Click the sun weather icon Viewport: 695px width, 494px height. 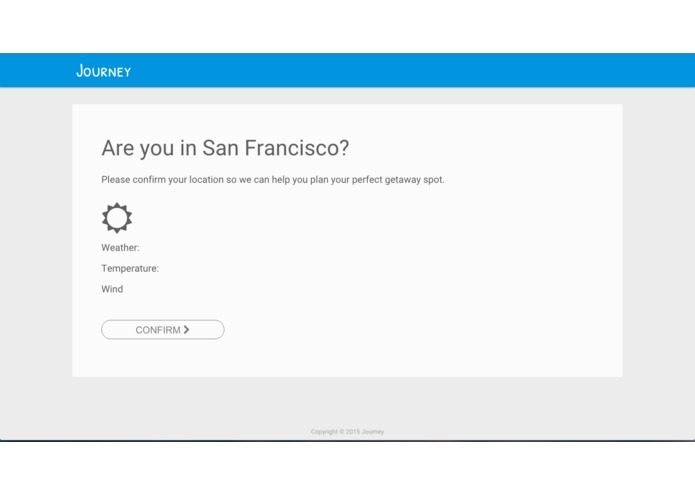pos(117,218)
